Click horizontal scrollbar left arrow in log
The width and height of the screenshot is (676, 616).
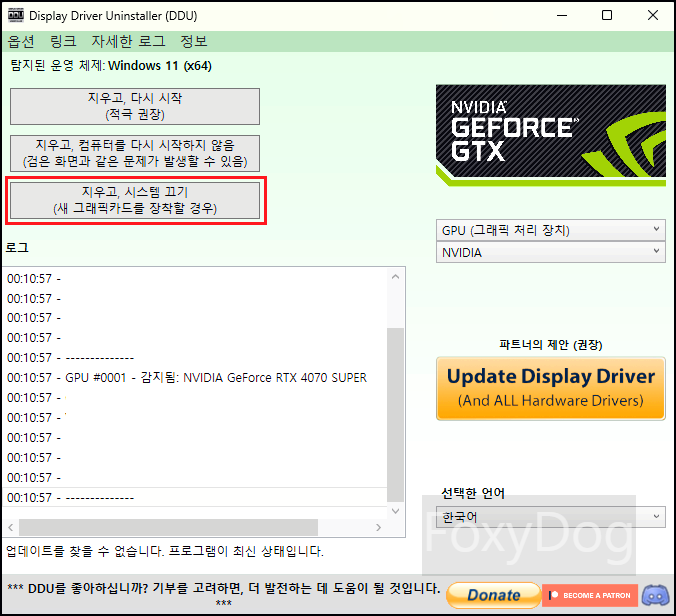(x=11, y=527)
